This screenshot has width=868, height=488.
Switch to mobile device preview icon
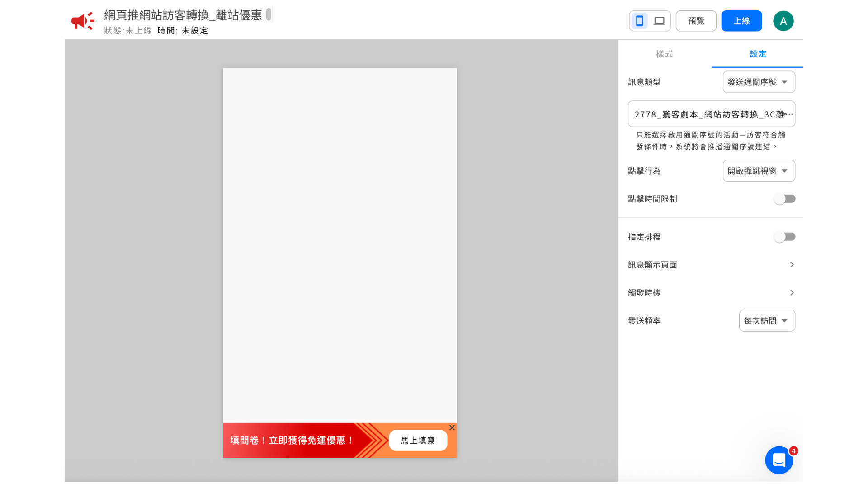639,21
